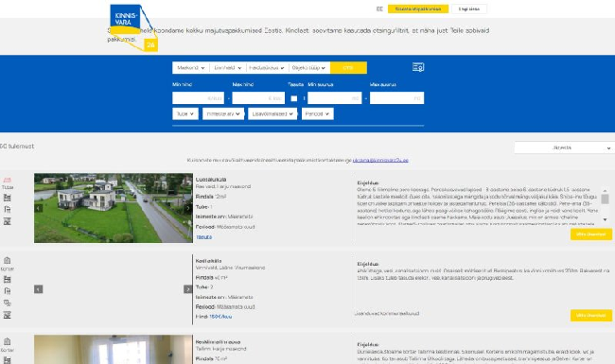Image resolution: width=615 pixels, height=364 pixels.
Task: Show next photo in second listing carousel
Action: coord(188,289)
